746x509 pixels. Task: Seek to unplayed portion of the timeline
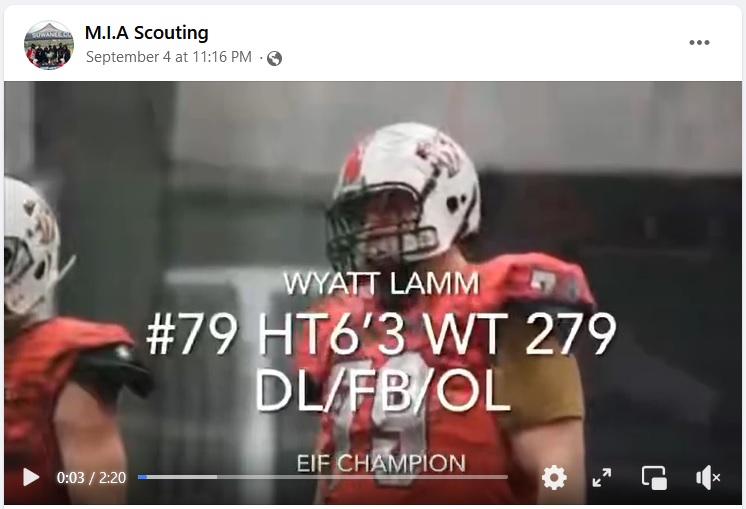click(x=363, y=477)
